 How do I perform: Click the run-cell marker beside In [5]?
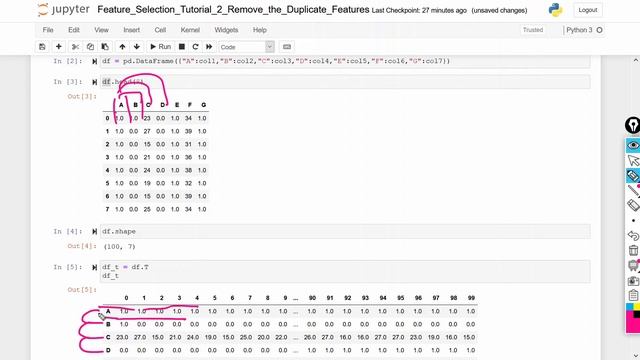94,267
